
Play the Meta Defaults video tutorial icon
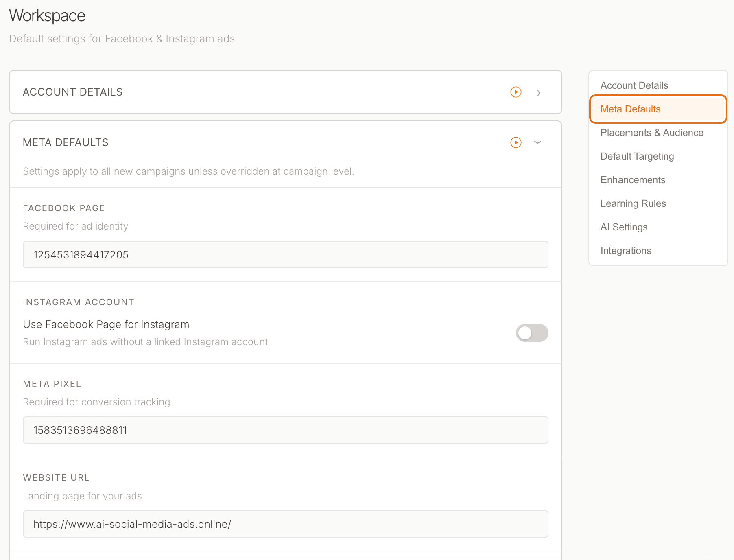(516, 142)
